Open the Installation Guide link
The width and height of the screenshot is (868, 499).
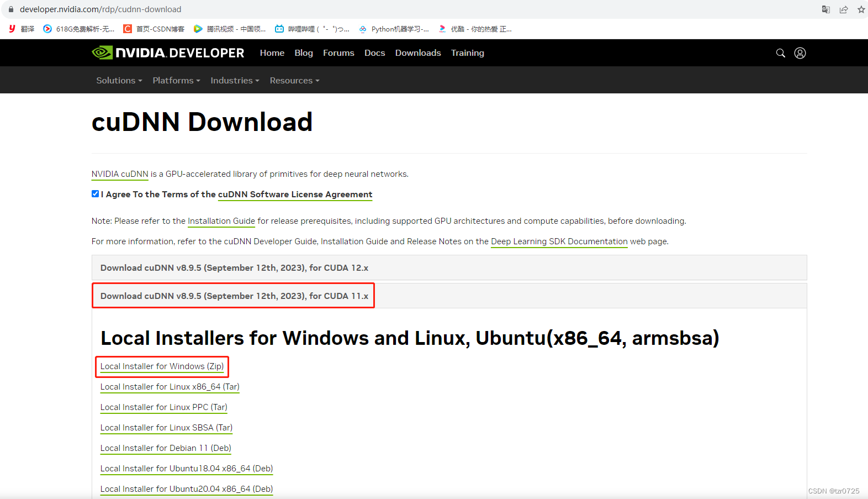pos(221,221)
